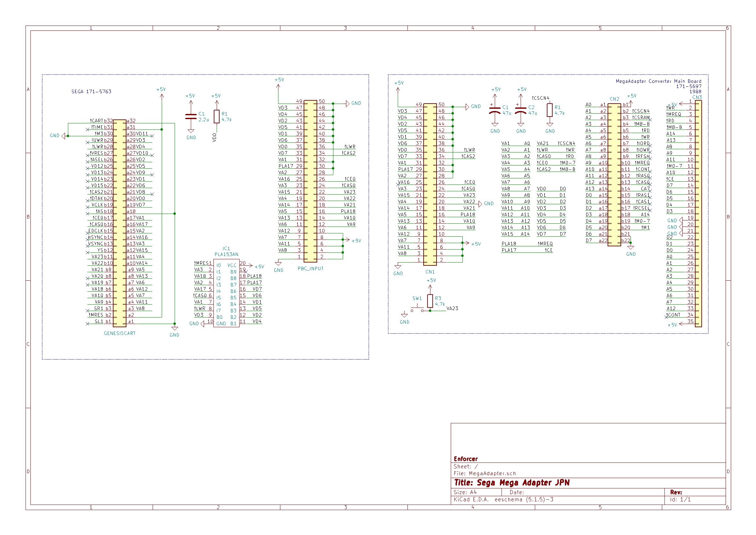The height and width of the screenshot is (535, 756).
Task: Click the '!CSCN4' net label above R1
Action: click(541, 98)
